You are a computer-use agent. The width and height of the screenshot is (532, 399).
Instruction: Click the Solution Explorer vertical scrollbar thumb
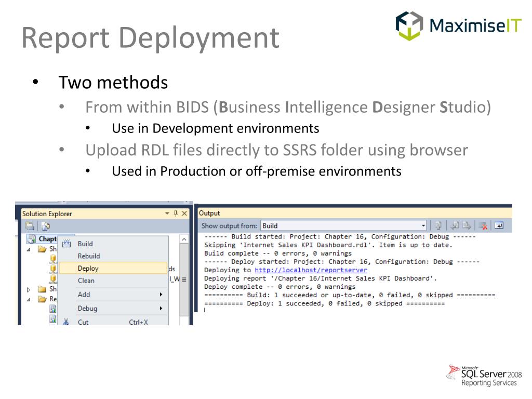point(184,280)
